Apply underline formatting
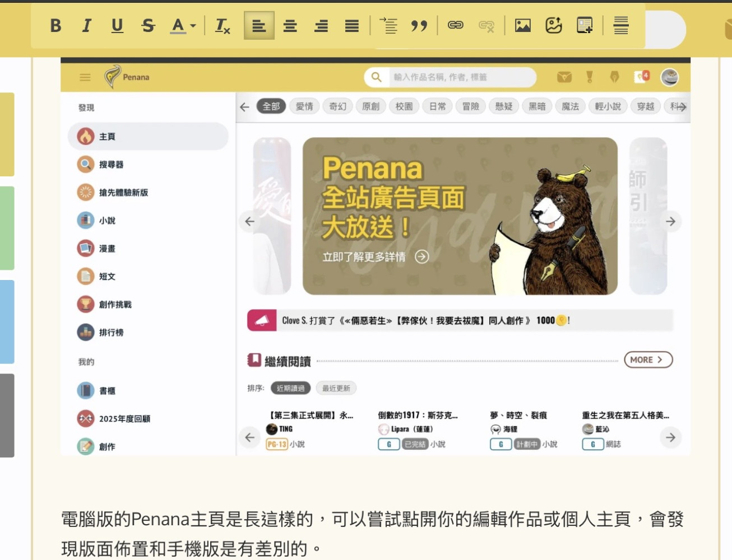This screenshot has width=732, height=560. click(x=117, y=26)
